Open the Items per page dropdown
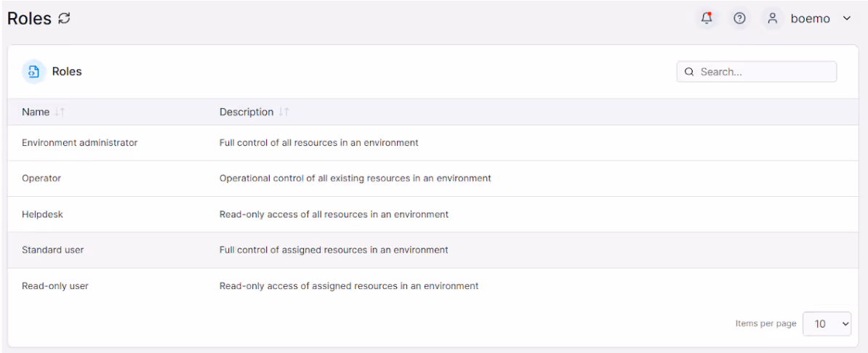This screenshot has width=868, height=353. point(827,324)
